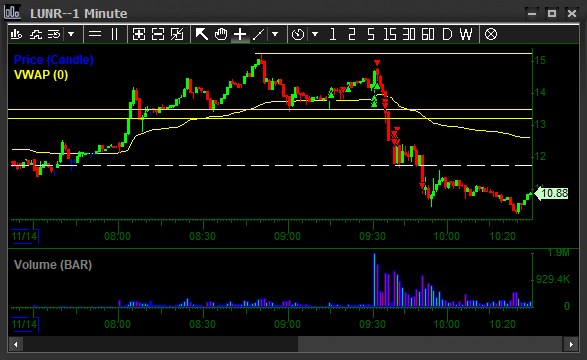Viewport: 587px width, 360px height.
Task: Click the zoom in icon
Action: click(139, 34)
